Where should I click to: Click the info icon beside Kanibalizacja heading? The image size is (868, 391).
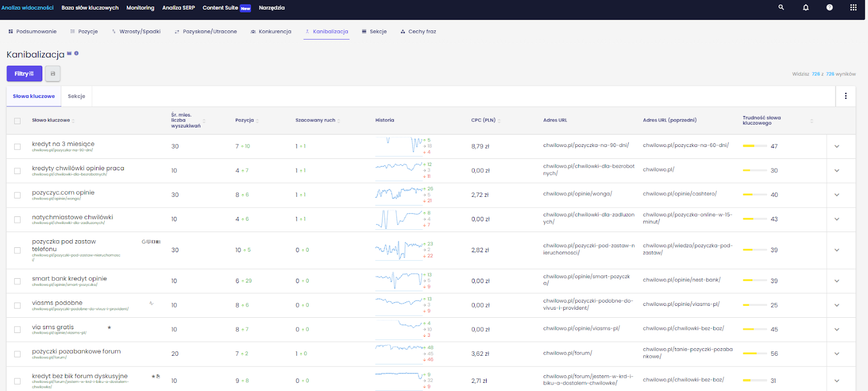[x=76, y=53]
